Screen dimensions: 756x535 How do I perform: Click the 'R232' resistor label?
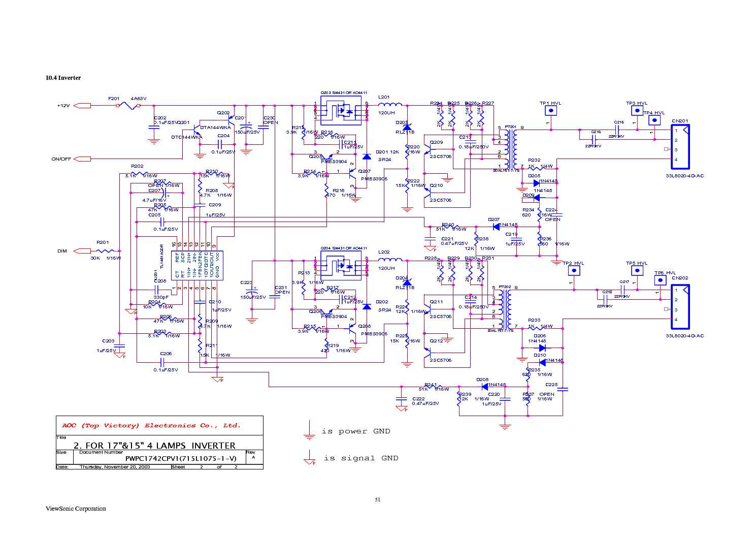[x=534, y=160]
